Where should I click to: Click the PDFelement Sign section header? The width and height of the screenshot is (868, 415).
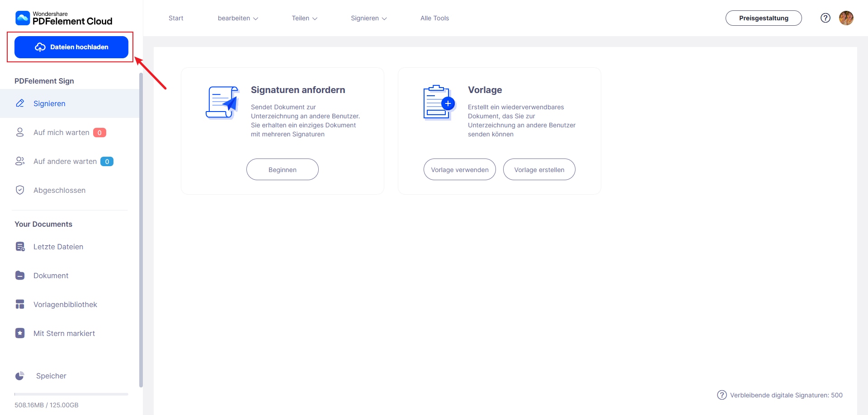tap(44, 81)
